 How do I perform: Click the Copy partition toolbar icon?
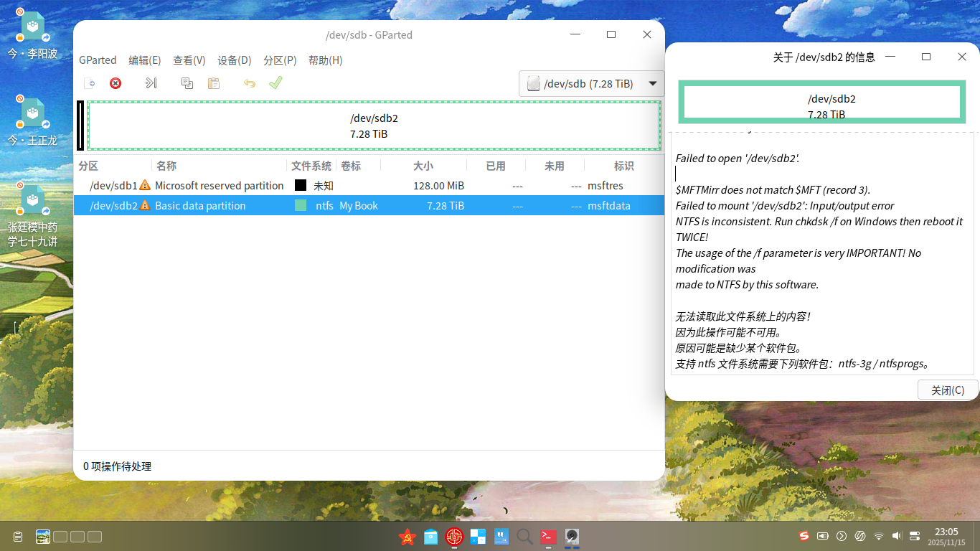(187, 83)
